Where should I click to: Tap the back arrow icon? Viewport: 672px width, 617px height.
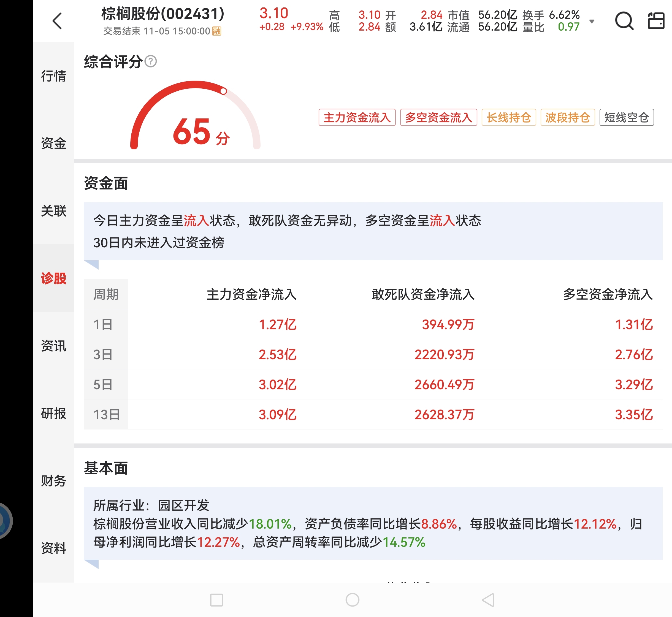(57, 21)
